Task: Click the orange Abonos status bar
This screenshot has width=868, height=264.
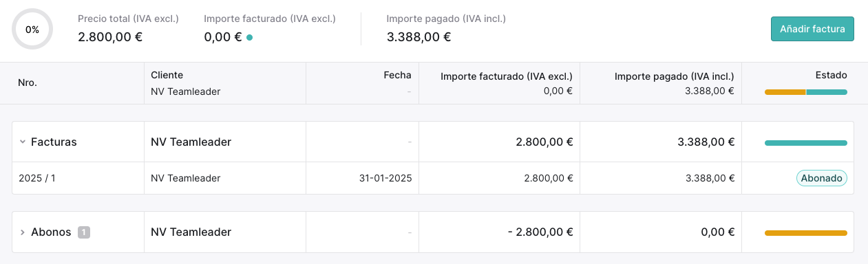Action: (x=805, y=233)
